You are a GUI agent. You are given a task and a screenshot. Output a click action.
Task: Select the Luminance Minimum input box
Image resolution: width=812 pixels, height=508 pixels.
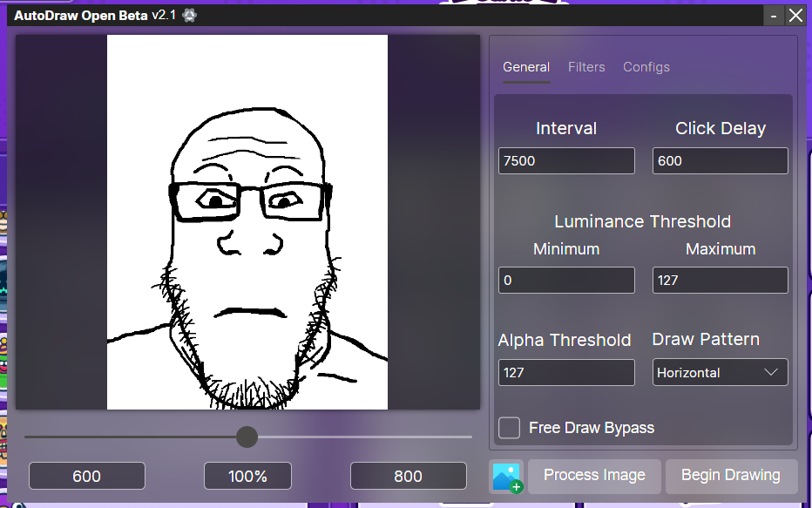566,281
